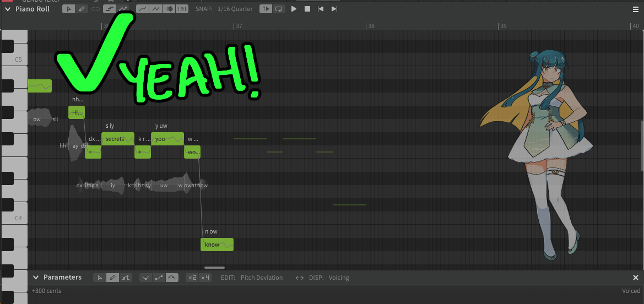Open the EDIT Pitch Deviation parameter menu
The image size is (644, 304).
pyautogui.click(x=261, y=278)
